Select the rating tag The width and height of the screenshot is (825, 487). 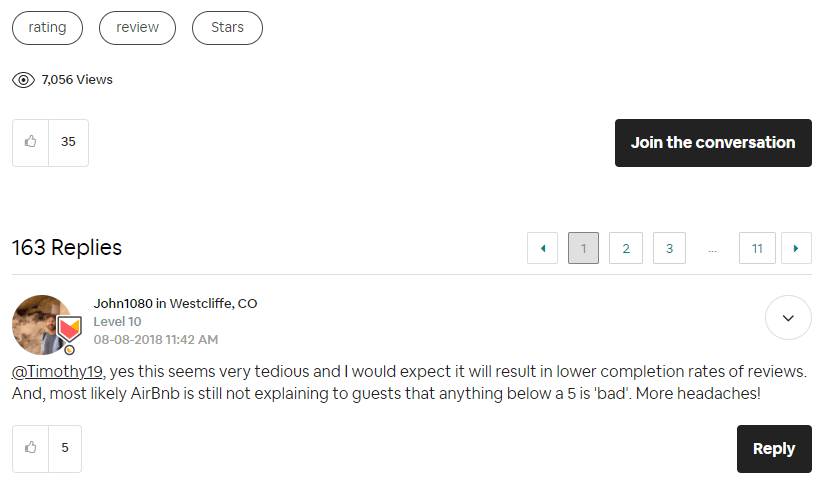click(47, 28)
